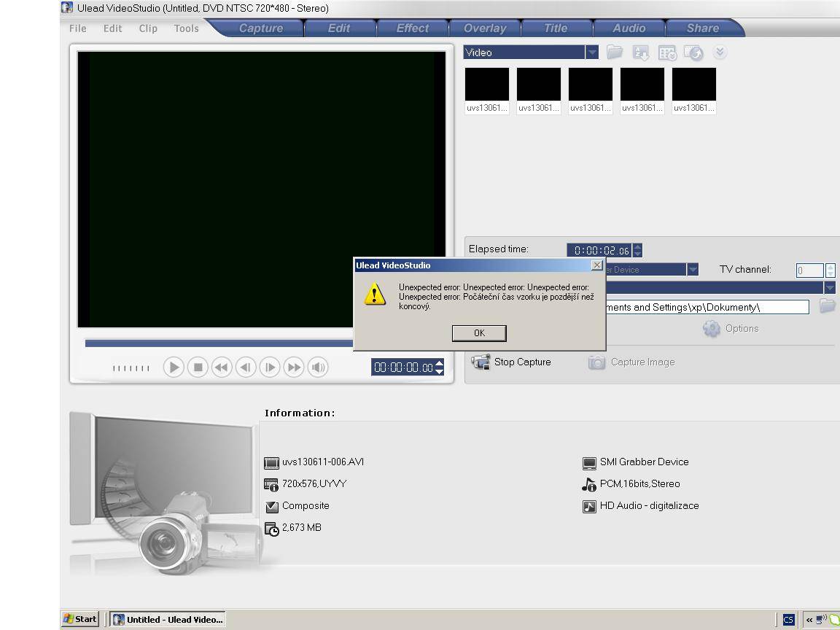Click the Composite input source icon

pos(271,506)
